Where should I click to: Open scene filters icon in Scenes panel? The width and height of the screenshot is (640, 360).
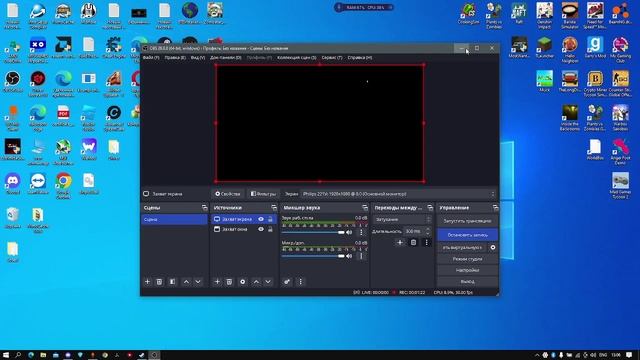pyautogui.click(x=172, y=282)
